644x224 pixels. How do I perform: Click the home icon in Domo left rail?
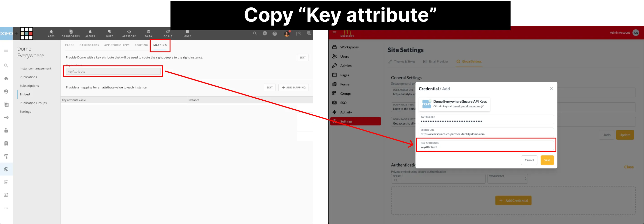point(6,79)
